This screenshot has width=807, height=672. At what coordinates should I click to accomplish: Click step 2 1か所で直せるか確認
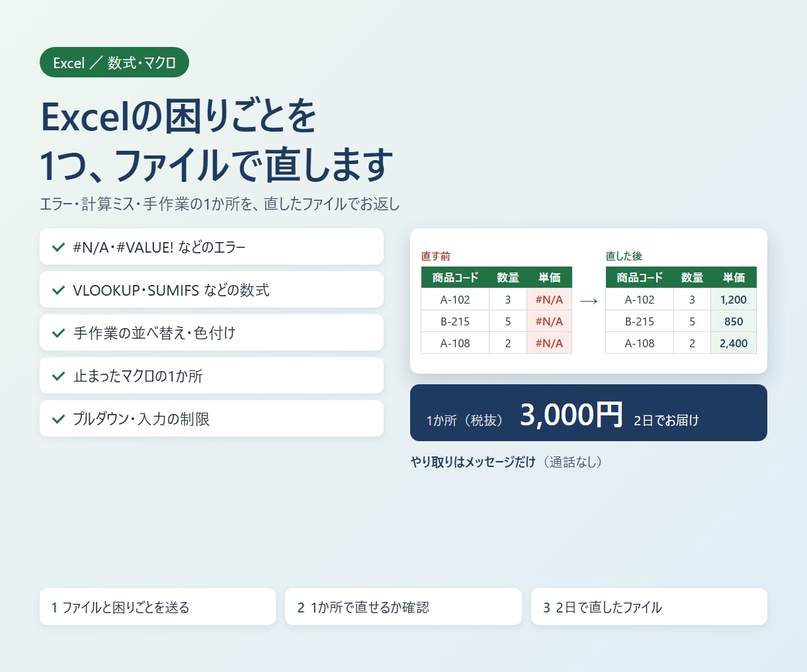[403, 607]
